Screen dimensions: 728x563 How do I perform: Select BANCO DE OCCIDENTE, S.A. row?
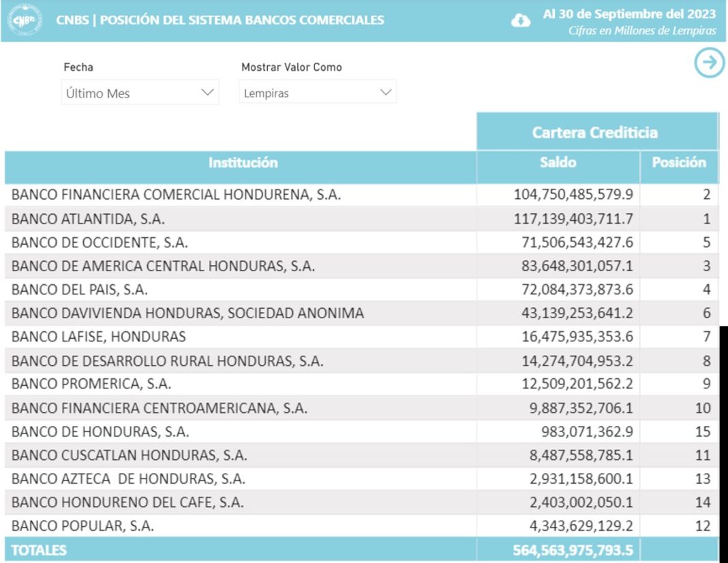100,242
